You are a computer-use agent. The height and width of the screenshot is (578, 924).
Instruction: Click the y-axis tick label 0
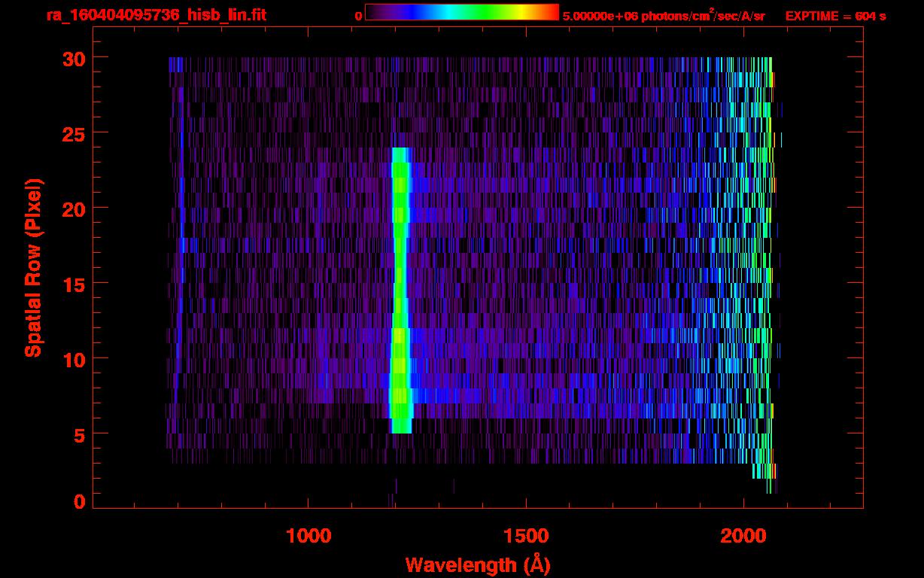[79, 501]
